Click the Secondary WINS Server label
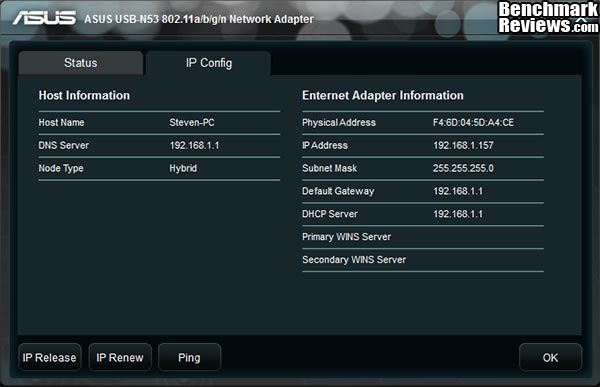 (354, 260)
